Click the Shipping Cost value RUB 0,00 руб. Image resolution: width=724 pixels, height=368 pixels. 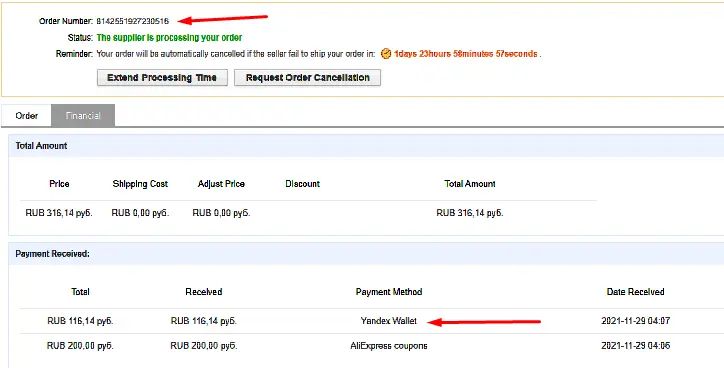140,213
